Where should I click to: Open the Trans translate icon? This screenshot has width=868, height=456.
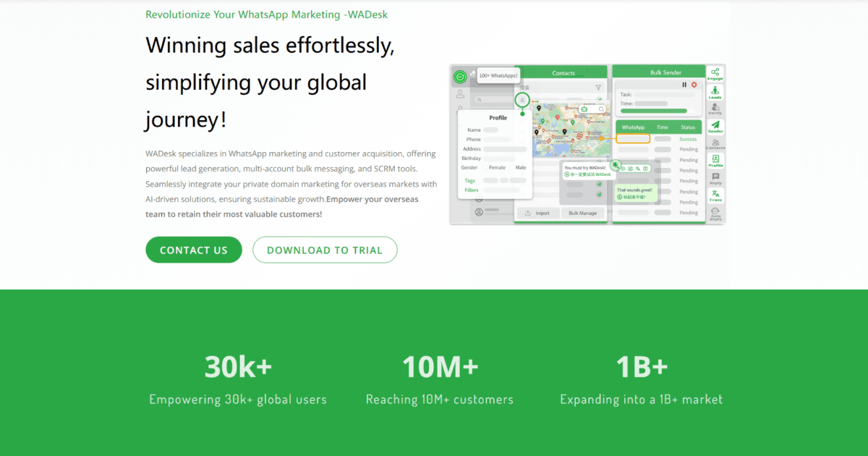[715, 195]
